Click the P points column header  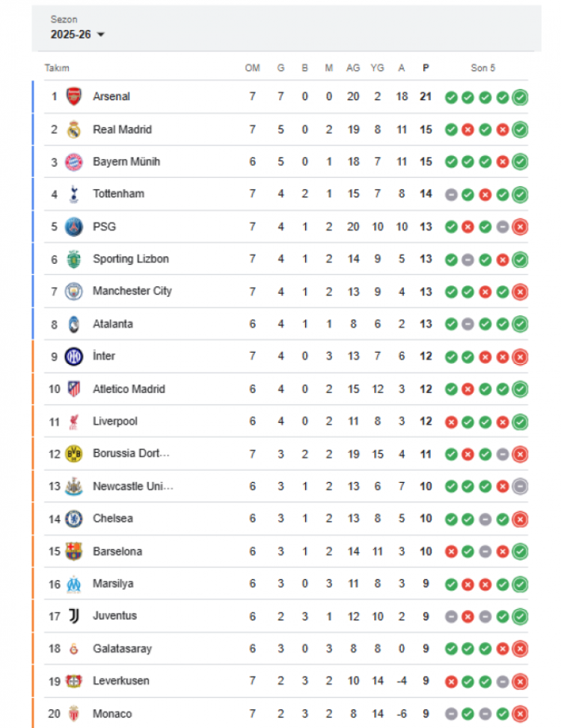point(426,68)
